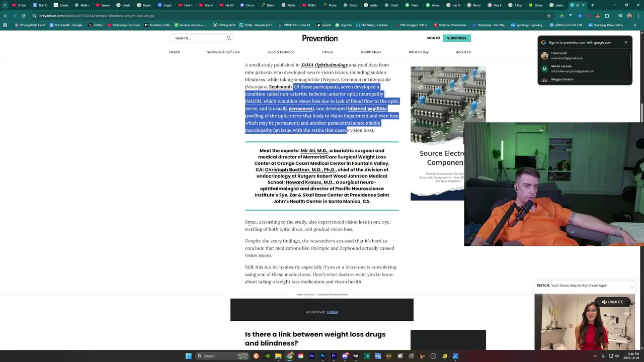Open Food & Nutrition menu
The width and height of the screenshot is (644, 362).
(x=281, y=52)
